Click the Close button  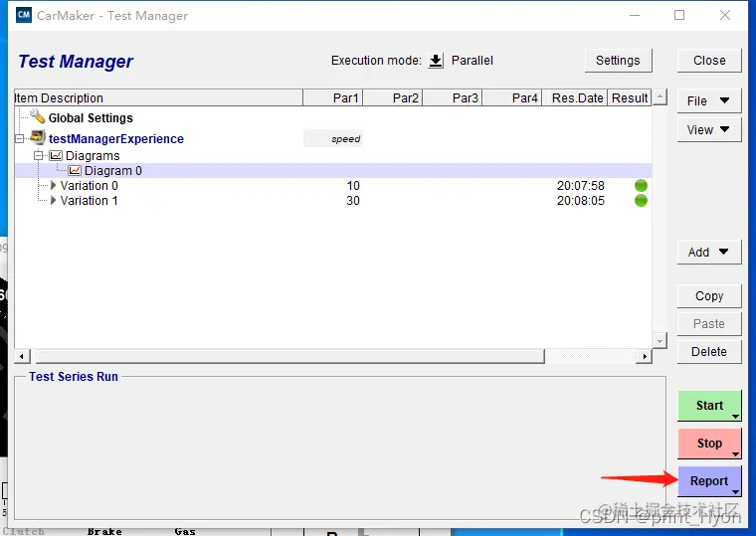[x=708, y=61]
